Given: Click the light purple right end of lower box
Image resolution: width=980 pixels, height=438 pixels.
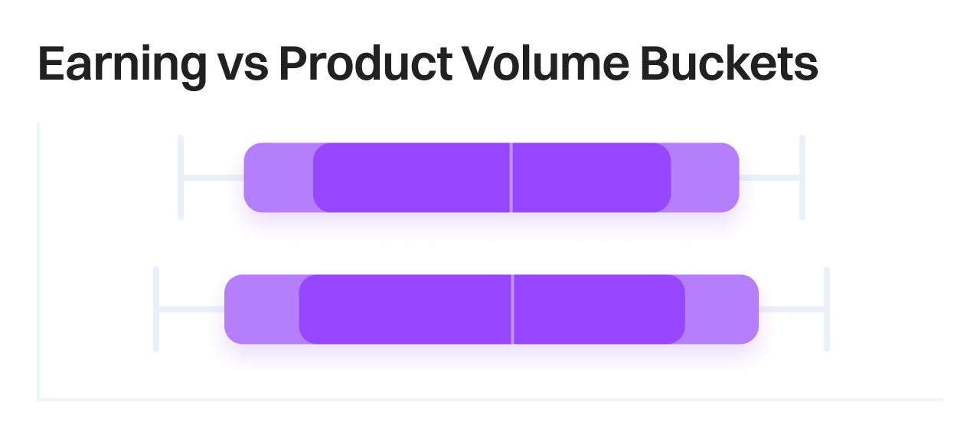Looking at the screenshot, I should 721,309.
